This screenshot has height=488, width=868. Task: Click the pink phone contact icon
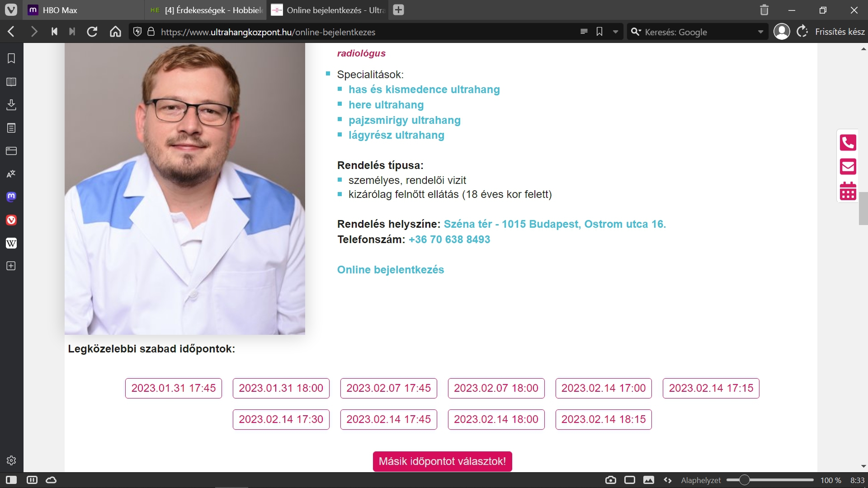[x=848, y=143]
